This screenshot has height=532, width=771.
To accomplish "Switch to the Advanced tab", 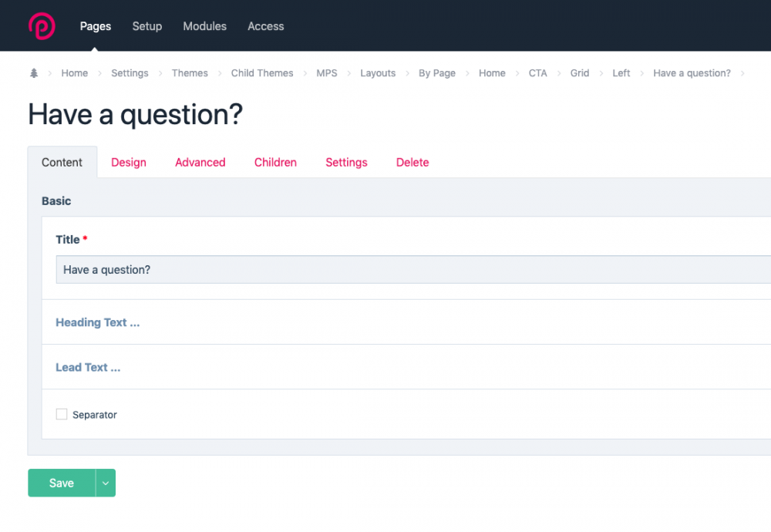I will point(200,163).
